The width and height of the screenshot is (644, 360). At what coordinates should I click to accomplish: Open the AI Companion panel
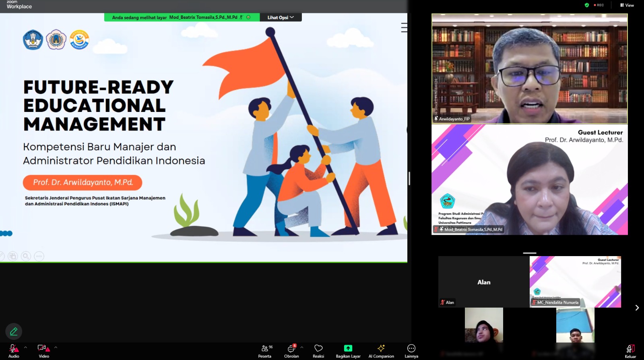pyautogui.click(x=381, y=351)
